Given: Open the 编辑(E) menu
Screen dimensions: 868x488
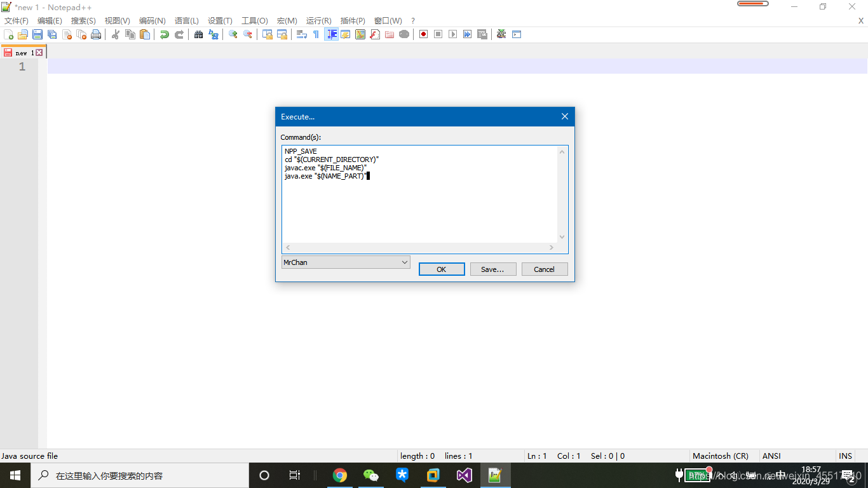Looking at the screenshot, I should coord(50,21).
